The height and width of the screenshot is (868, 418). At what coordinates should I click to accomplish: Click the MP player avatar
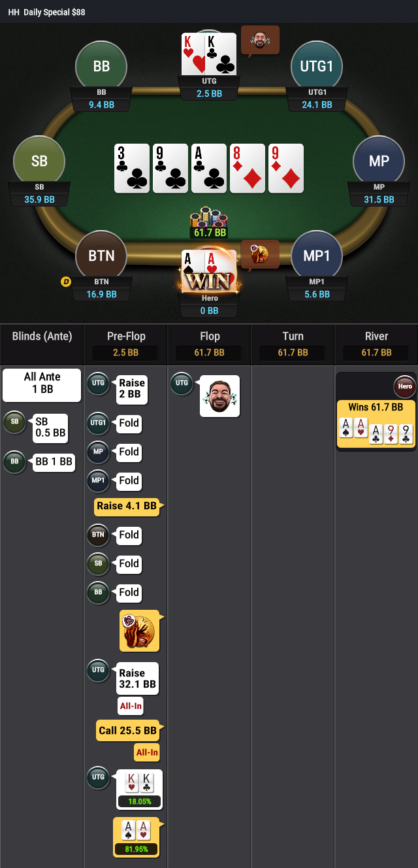coord(379,161)
